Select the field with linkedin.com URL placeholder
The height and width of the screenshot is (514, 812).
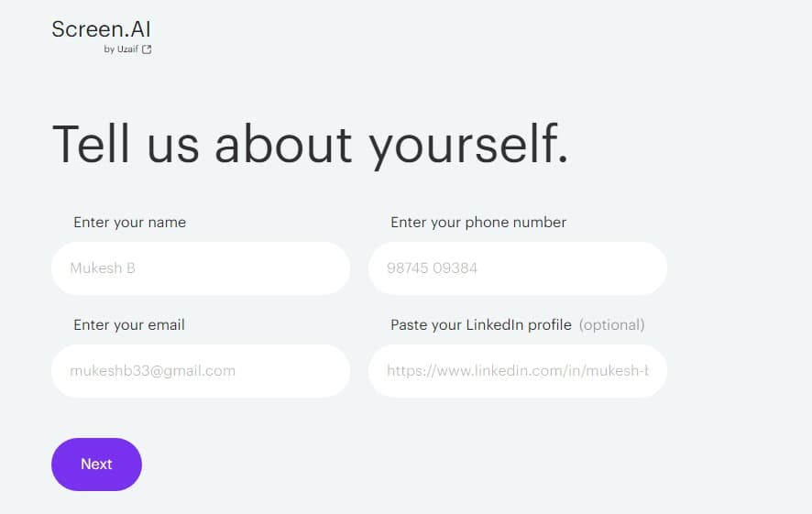pos(517,371)
